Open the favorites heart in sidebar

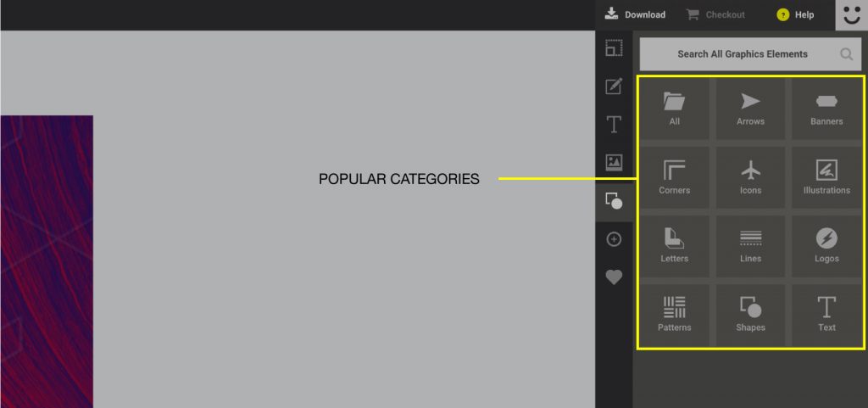coord(614,277)
